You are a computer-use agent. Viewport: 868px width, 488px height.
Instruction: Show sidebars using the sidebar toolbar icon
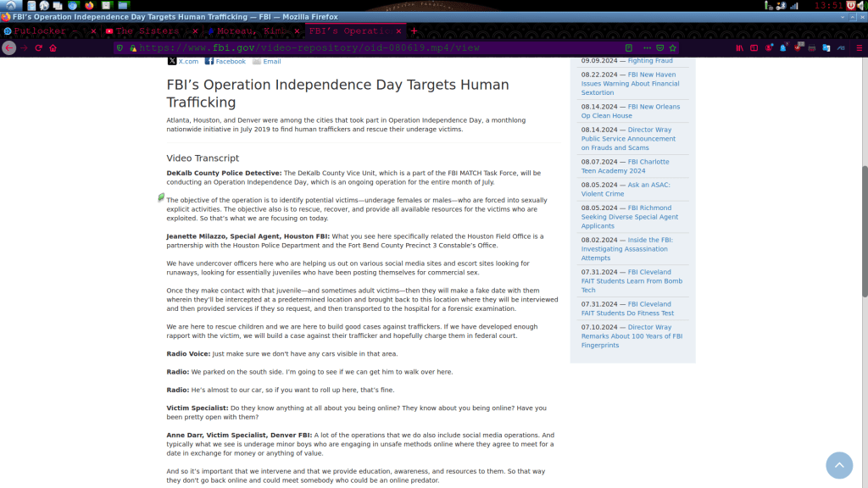(x=754, y=48)
